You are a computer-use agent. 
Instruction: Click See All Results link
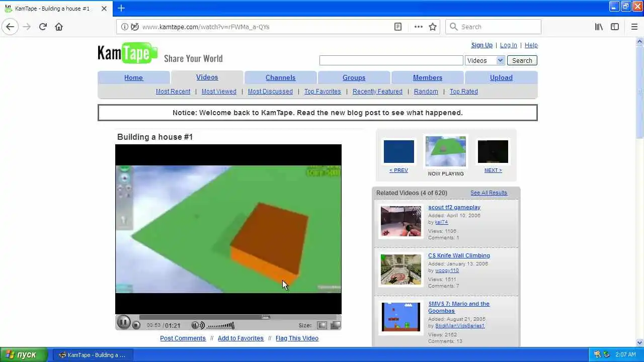tap(489, 193)
